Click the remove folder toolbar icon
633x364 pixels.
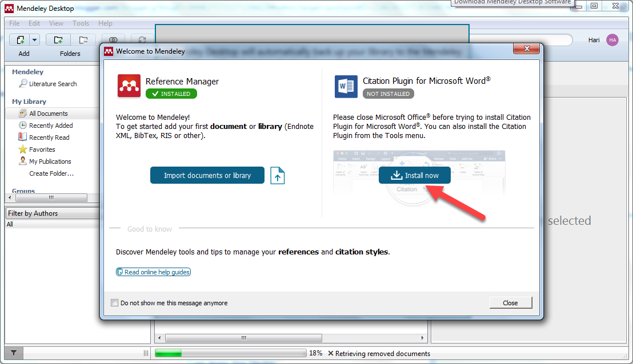pyautogui.click(x=83, y=40)
